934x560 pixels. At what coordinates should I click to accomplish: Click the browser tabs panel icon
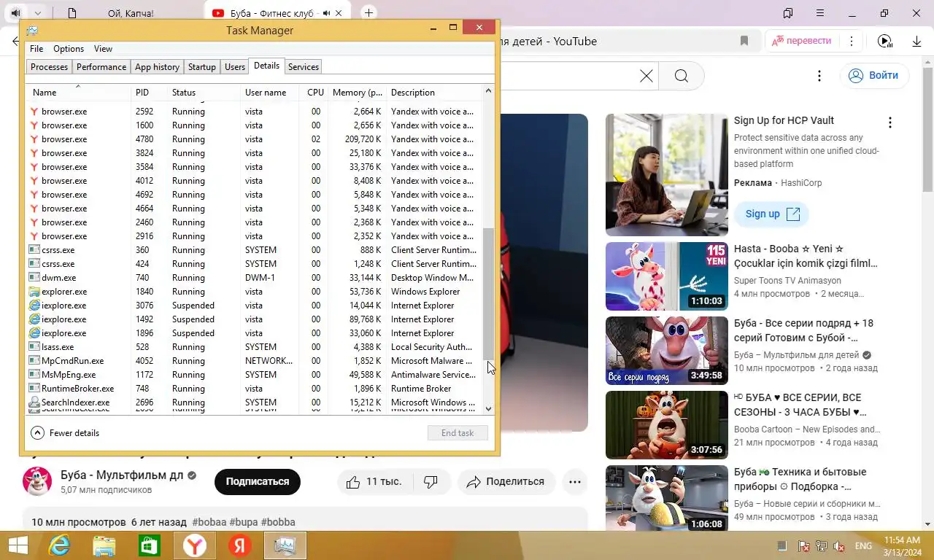tap(788, 13)
